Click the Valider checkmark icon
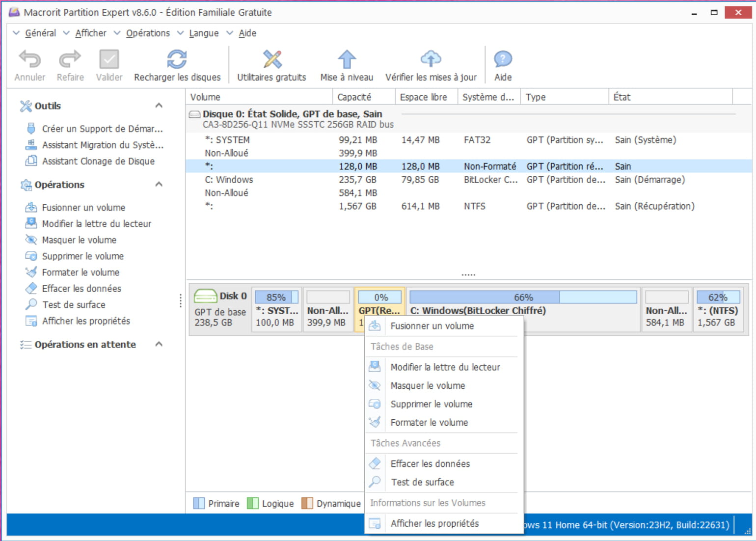Image resolution: width=756 pixels, height=541 pixels. pos(109,59)
